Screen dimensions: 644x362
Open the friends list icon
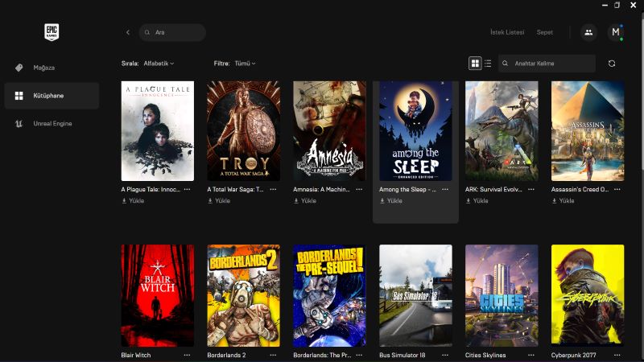[588, 32]
